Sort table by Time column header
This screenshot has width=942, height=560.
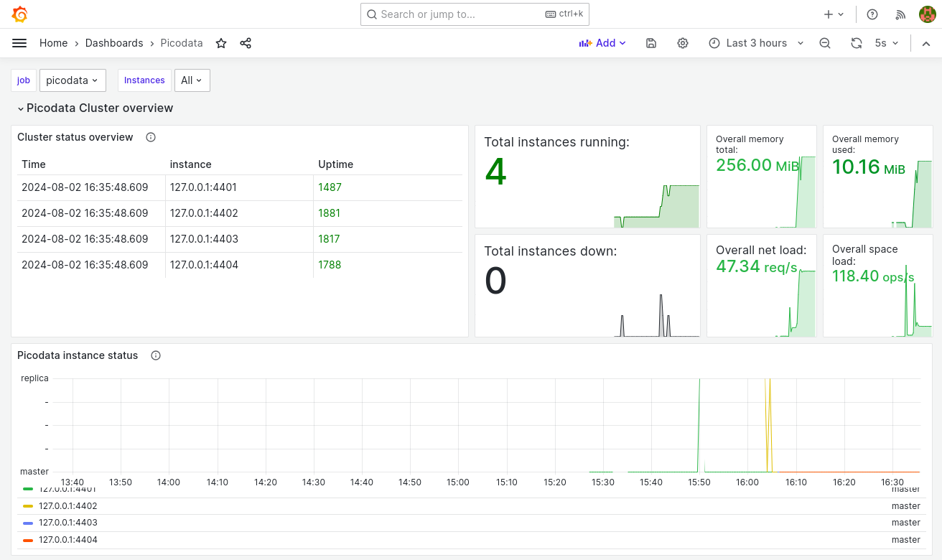click(x=34, y=164)
